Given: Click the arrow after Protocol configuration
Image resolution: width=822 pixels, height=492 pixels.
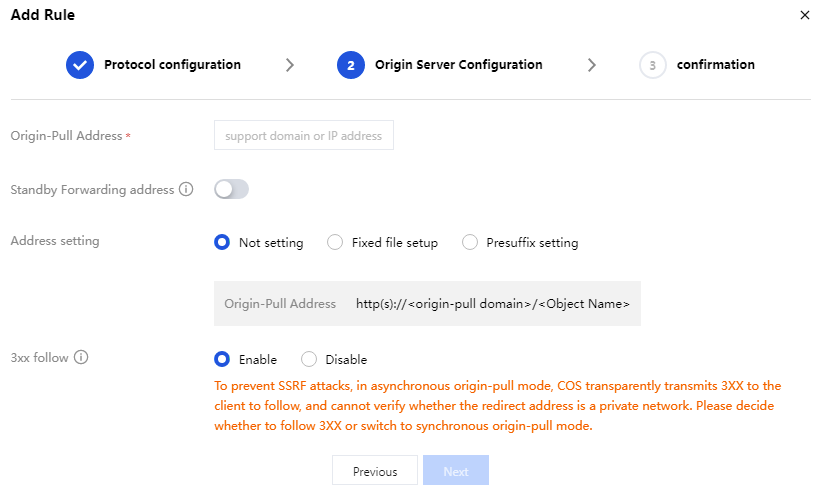Looking at the screenshot, I should 290,65.
